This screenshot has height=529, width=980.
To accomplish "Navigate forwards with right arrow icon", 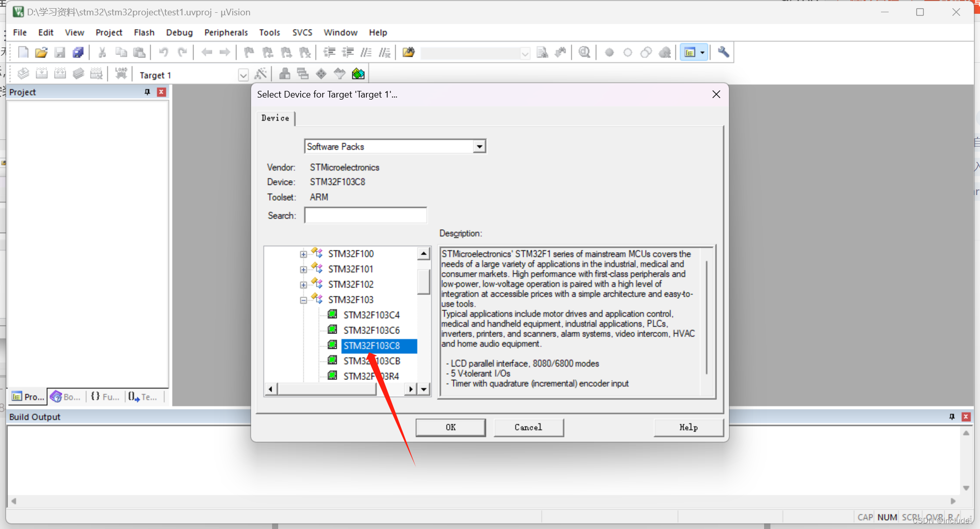I will (x=225, y=52).
